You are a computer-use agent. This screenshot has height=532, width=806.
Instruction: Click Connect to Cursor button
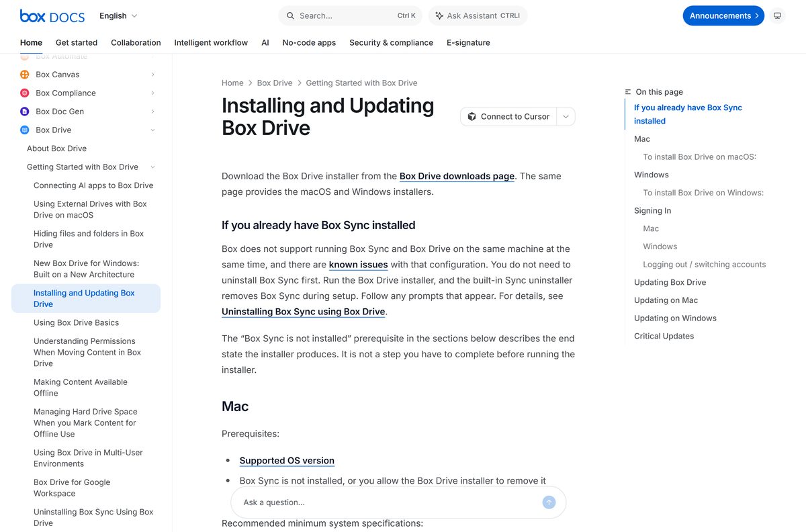click(x=508, y=116)
